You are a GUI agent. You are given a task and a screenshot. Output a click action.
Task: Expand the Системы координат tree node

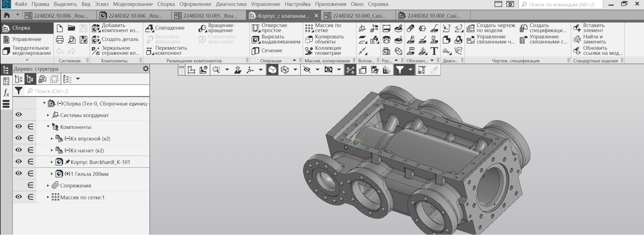[x=48, y=115]
